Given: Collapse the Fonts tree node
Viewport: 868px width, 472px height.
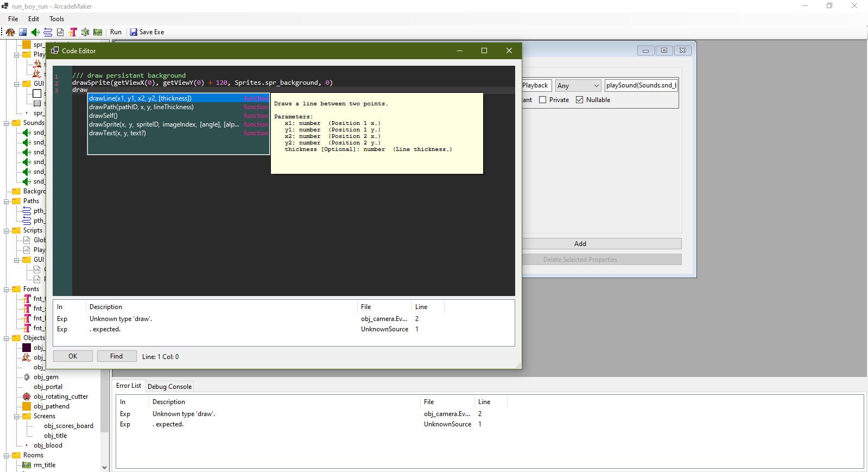Looking at the screenshot, I should (7, 290).
